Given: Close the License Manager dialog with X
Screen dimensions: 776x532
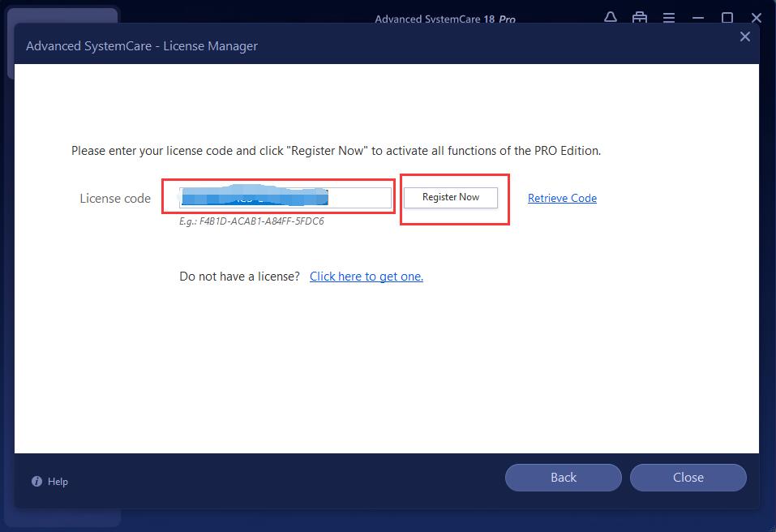Looking at the screenshot, I should click(x=745, y=36).
